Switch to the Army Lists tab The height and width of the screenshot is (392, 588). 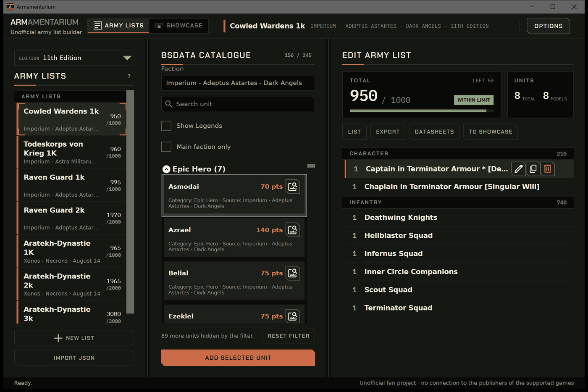tap(118, 26)
